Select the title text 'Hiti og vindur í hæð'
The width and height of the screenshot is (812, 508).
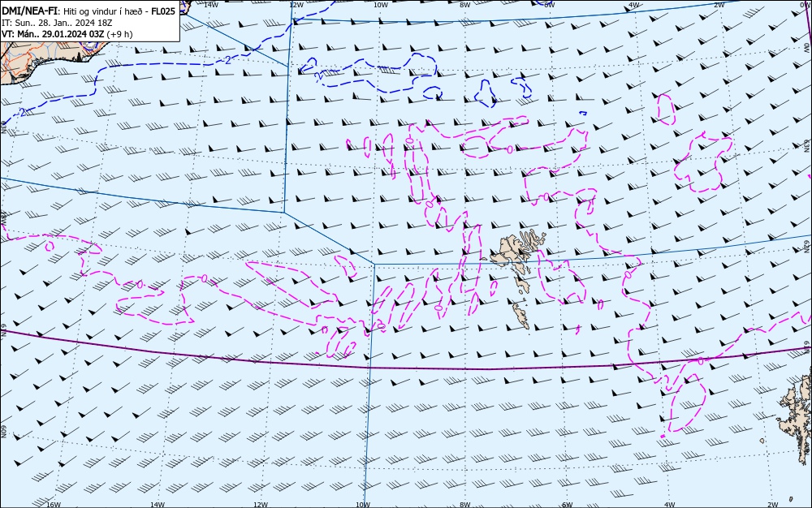(x=102, y=11)
